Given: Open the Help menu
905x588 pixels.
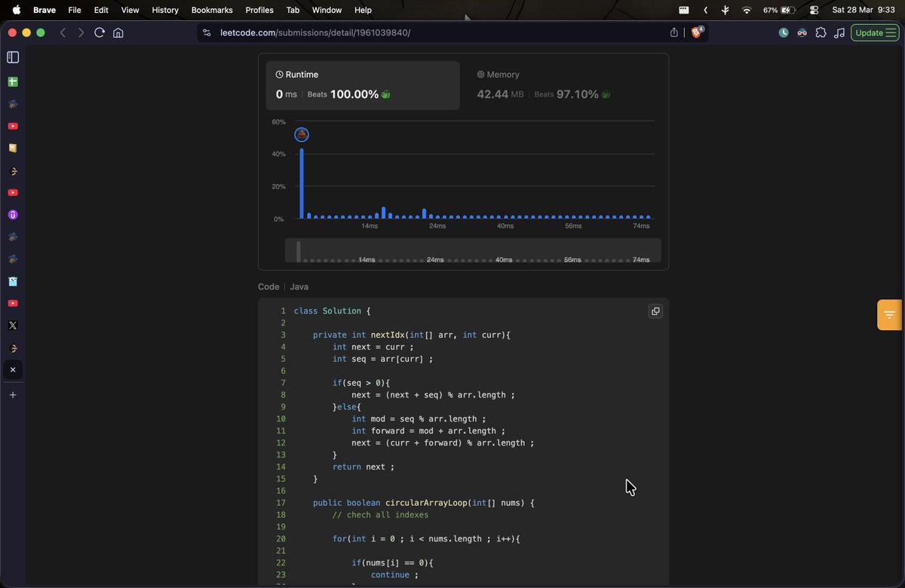Looking at the screenshot, I should [363, 10].
